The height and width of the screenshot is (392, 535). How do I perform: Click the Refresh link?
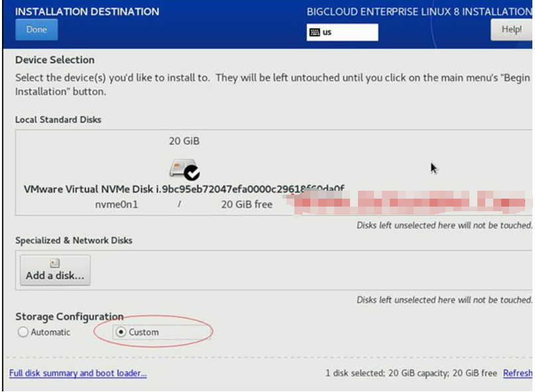(x=517, y=373)
